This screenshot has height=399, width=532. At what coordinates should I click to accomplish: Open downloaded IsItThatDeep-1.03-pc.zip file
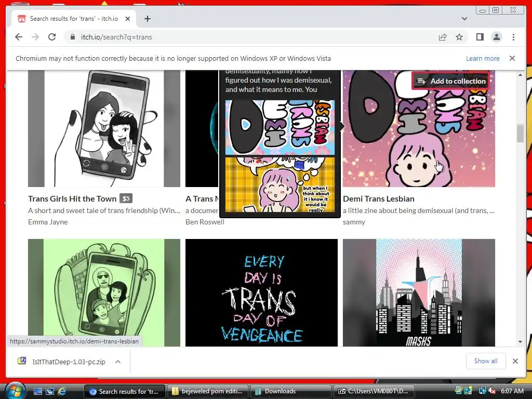pos(63,362)
